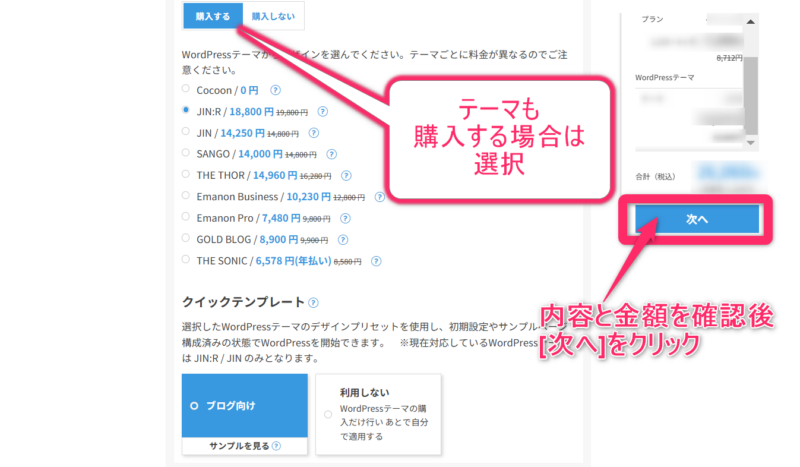
Task: Open help icon beside クイックテンプレート heading
Action: click(313, 303)
